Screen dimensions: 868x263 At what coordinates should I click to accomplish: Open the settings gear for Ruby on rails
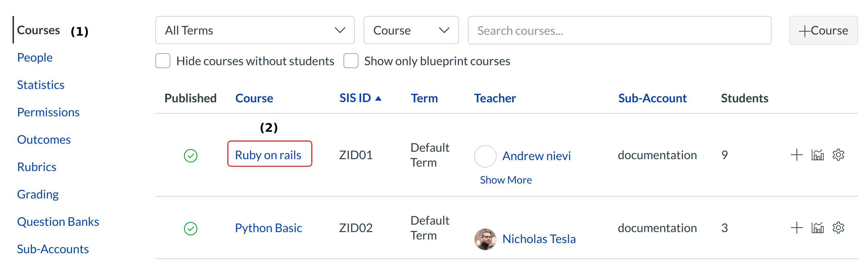838,155
